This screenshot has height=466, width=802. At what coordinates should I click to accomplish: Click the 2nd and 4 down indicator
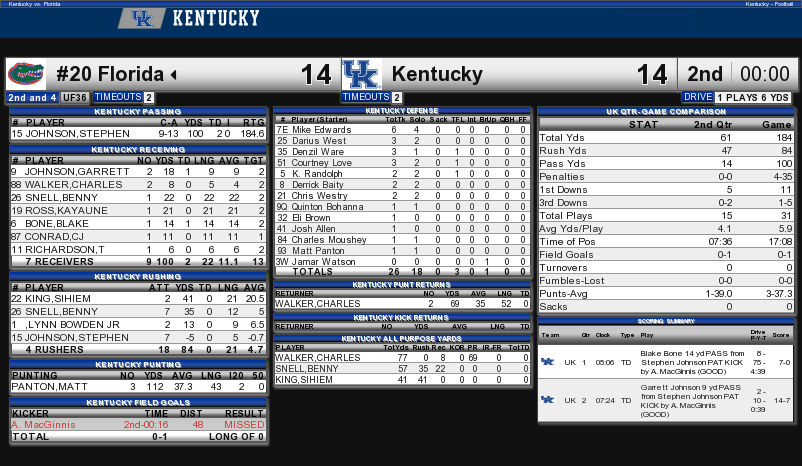coord(31,97)
